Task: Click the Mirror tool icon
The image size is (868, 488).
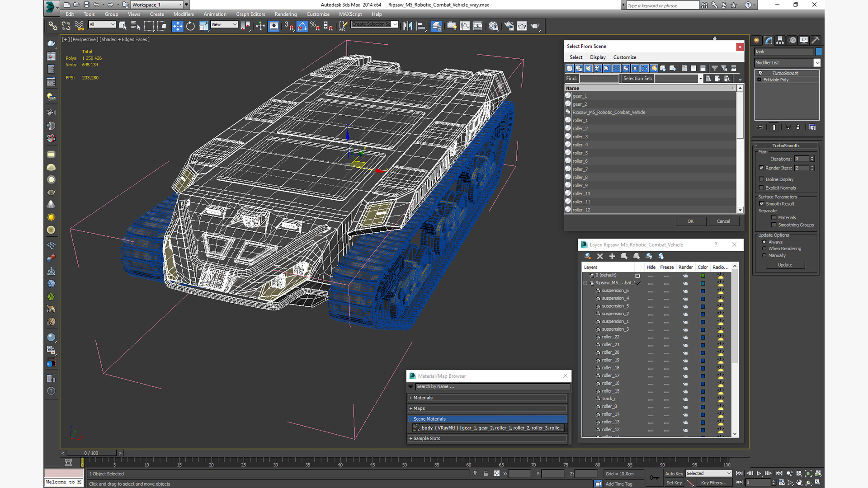Action: (407, 26)
